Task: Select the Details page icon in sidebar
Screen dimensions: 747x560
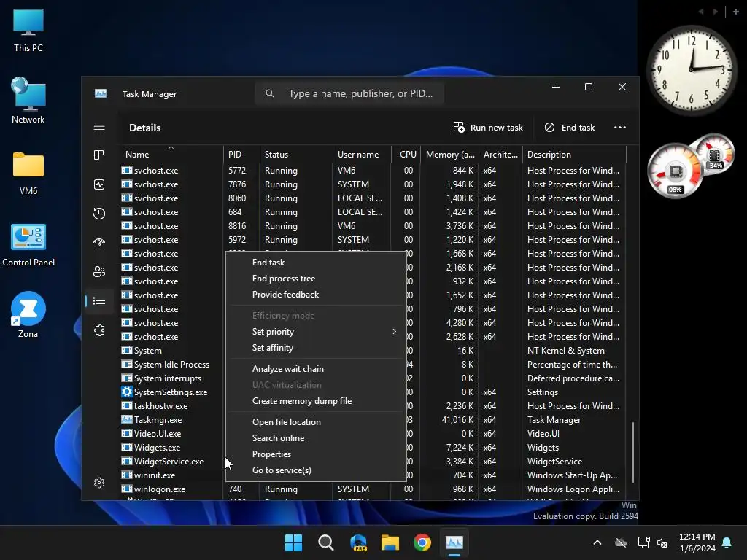Action: [x=99, y=300]
